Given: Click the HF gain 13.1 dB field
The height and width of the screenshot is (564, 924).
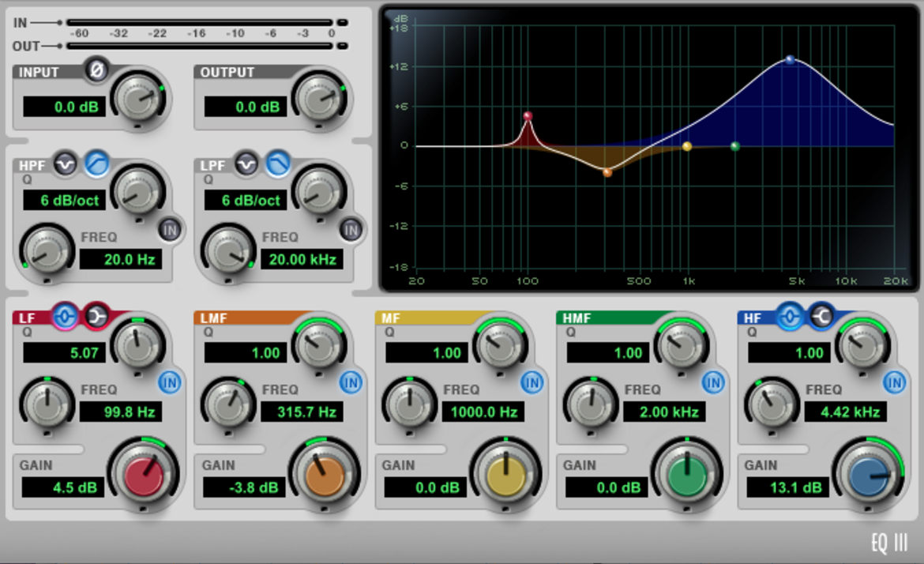Looking at the screenshot, I should [788, 487].
